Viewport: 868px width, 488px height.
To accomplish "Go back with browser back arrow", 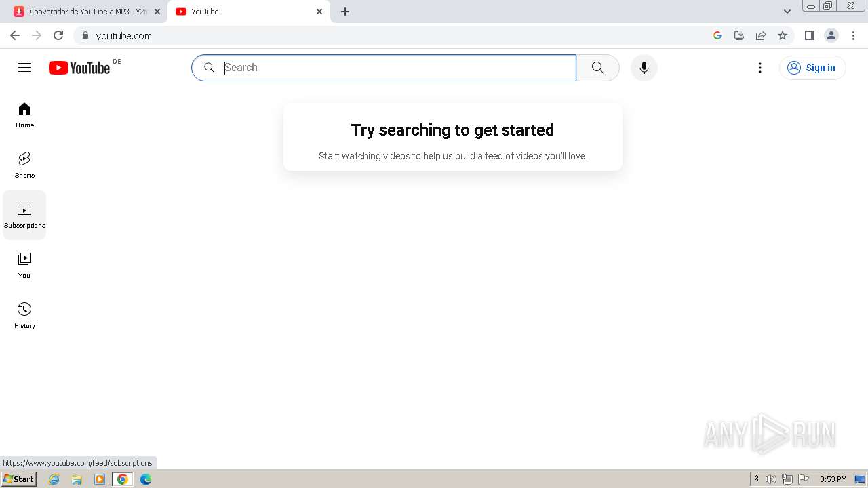I will point(15,35).
